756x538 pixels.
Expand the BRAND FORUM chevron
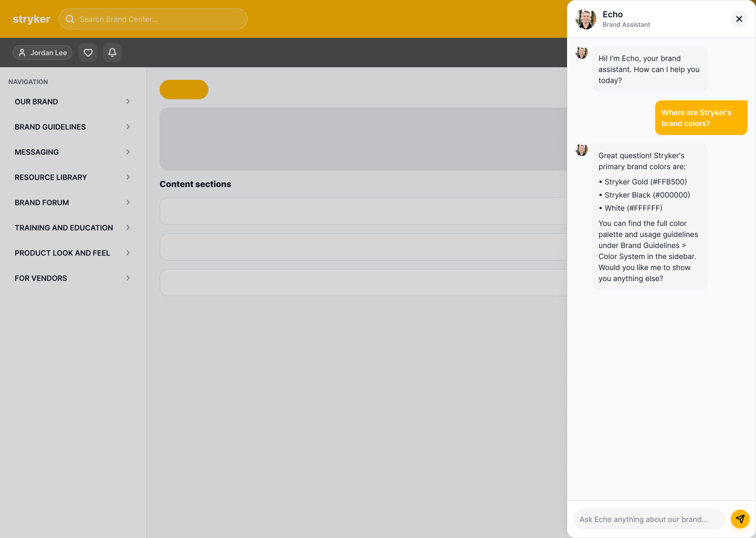[128, 202]
